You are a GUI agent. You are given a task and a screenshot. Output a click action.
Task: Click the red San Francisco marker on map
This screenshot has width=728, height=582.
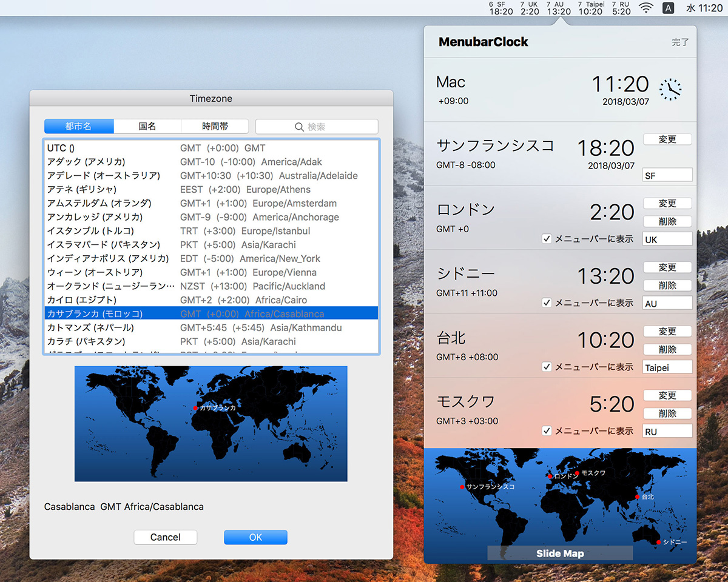pos(462,487)
